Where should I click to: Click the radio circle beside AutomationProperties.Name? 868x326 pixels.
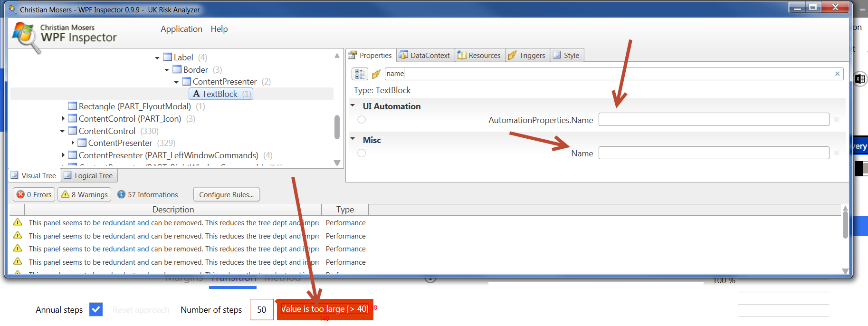pos(362,120)
